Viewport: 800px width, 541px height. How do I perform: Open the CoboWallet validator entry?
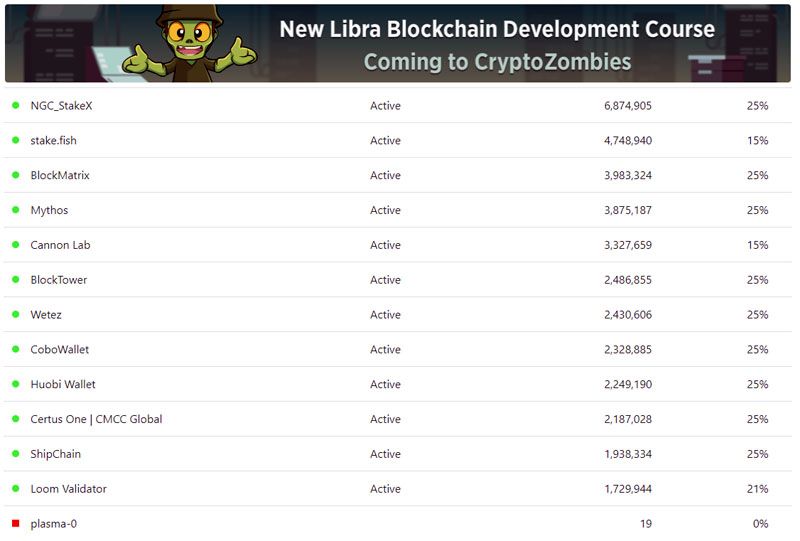coord(60,350)
